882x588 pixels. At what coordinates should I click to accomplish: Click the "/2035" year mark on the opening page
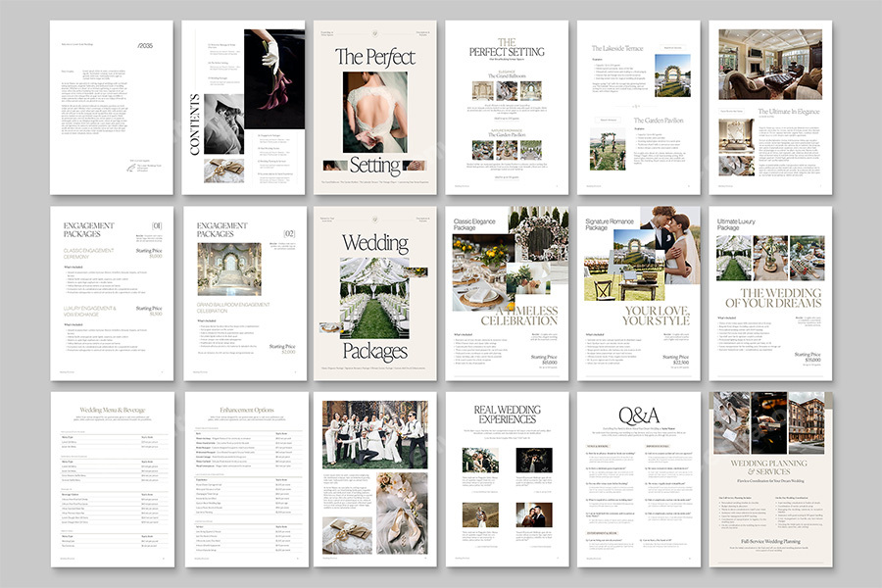click(144, 46)
